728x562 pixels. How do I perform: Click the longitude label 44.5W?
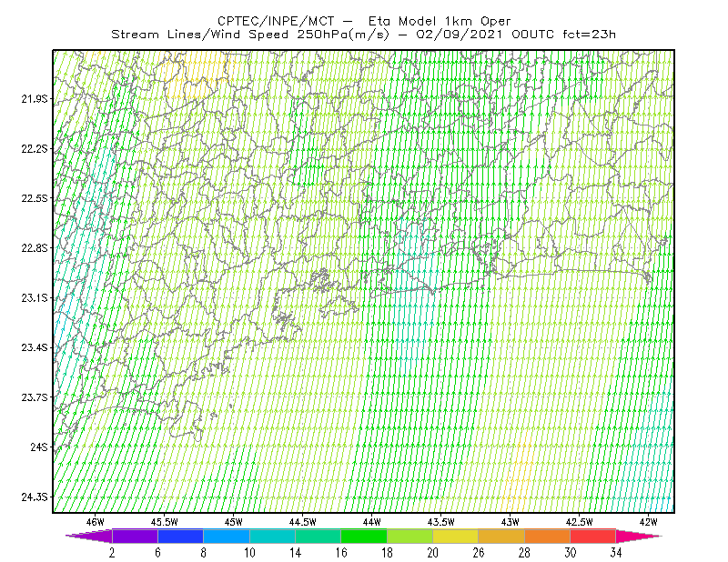coord(303,522)
